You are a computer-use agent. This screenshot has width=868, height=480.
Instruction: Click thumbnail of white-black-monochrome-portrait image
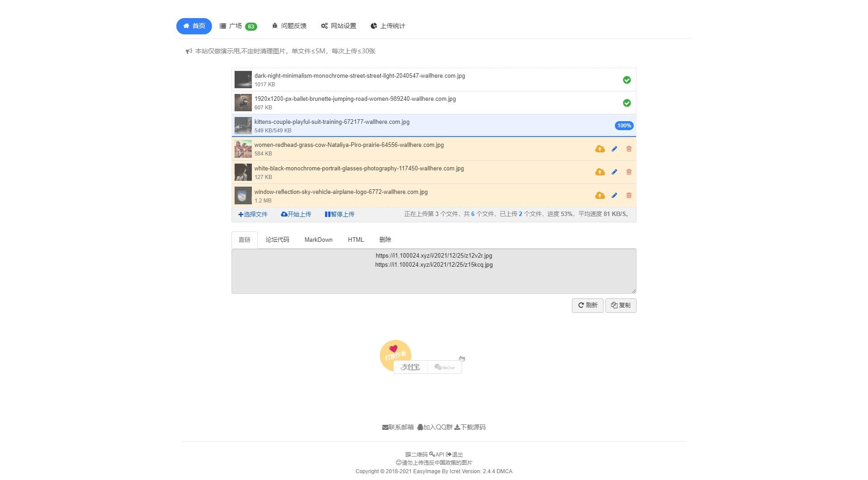[243, 172]
